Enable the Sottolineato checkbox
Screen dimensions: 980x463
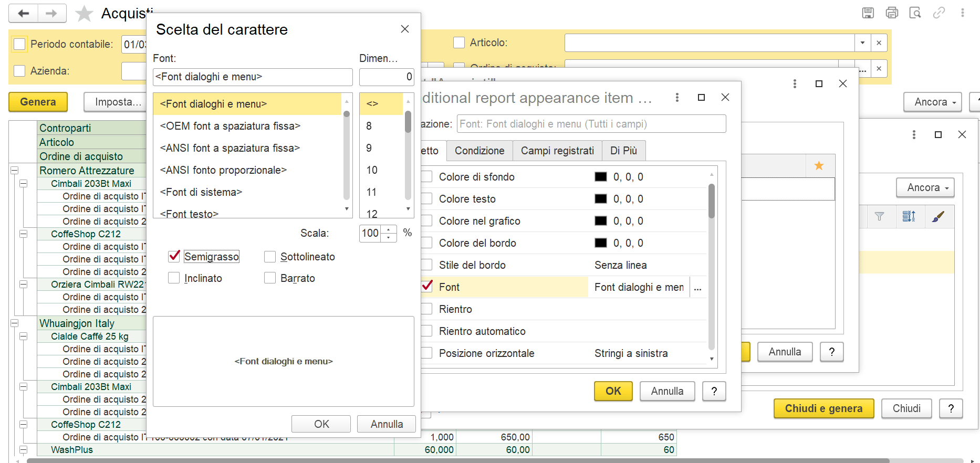click(270, 256)
